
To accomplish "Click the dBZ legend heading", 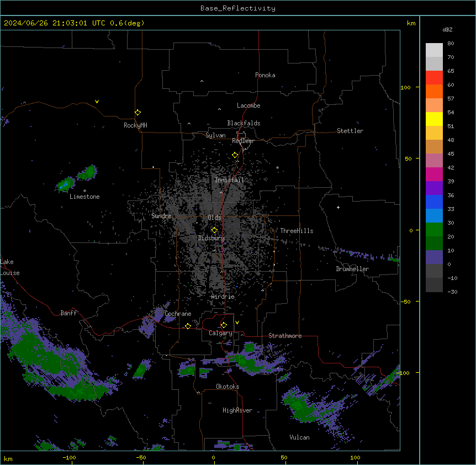I will tap(447, 29).
